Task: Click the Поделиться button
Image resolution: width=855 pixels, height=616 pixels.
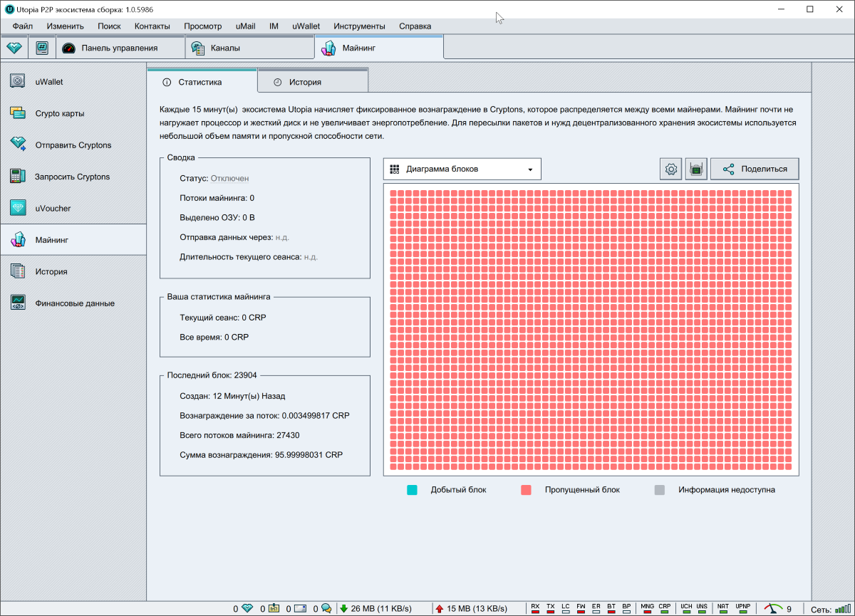Action: [755, 169]
